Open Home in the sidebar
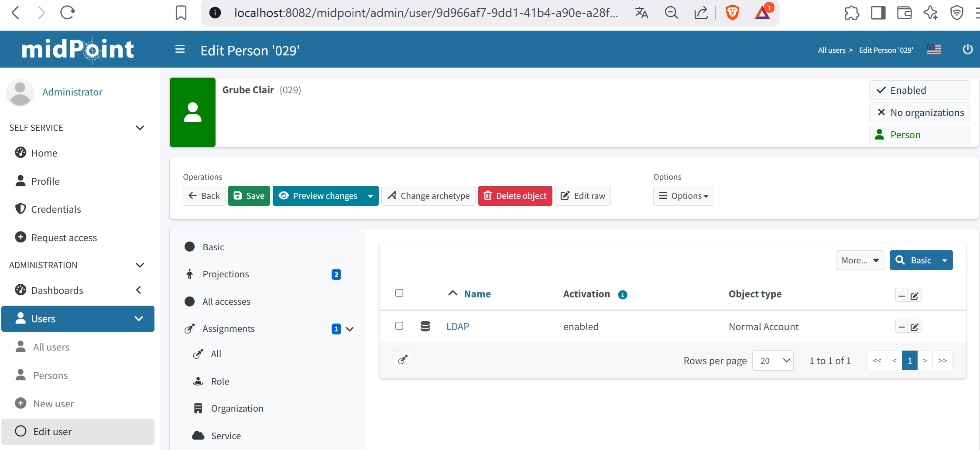The width and height of the screenshot is (980, 450). coord(44,153)
